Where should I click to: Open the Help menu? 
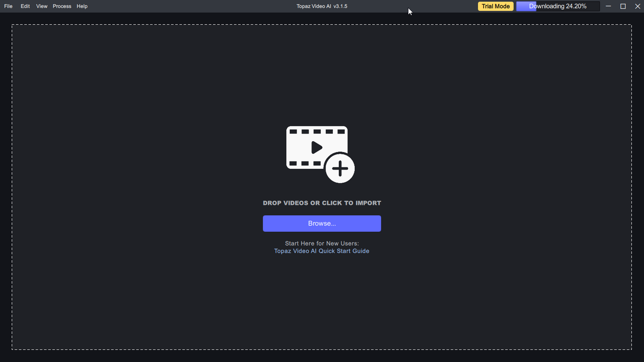coord(82,6)
